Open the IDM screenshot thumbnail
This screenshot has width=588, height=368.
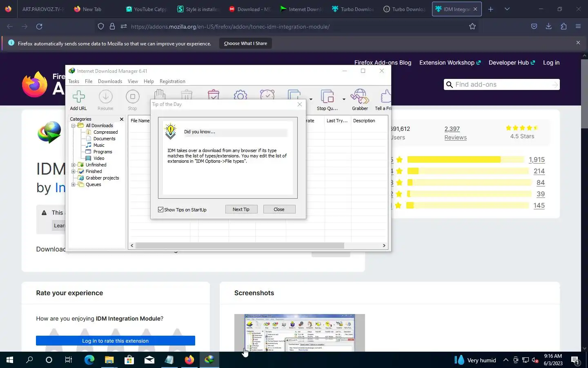[x=300, y=332]
